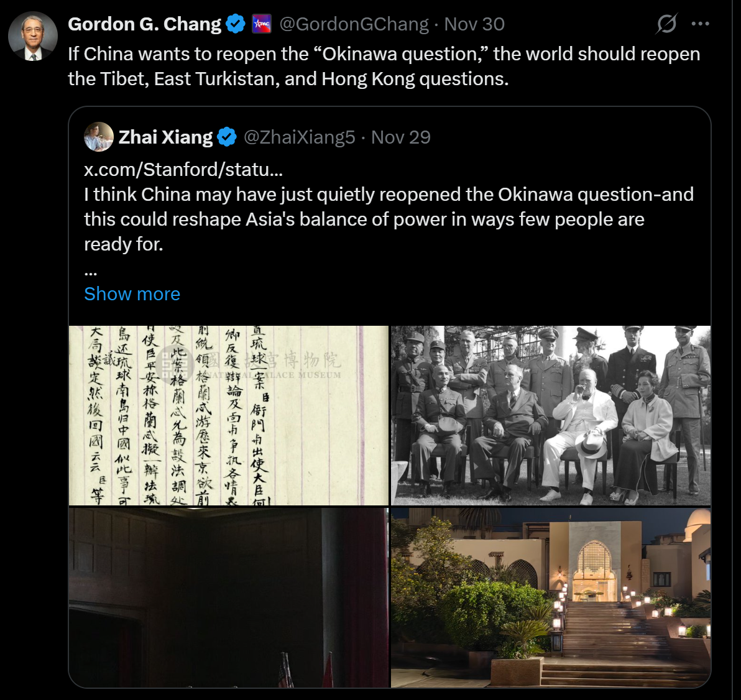Open Zhai Xiang display name
741x700 pixels.
click(x=165, y=137)
